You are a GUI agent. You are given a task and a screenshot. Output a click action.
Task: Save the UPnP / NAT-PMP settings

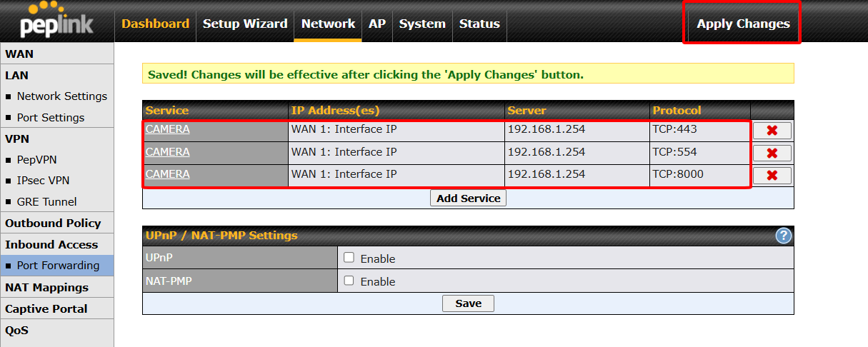[x=468, y=303]
